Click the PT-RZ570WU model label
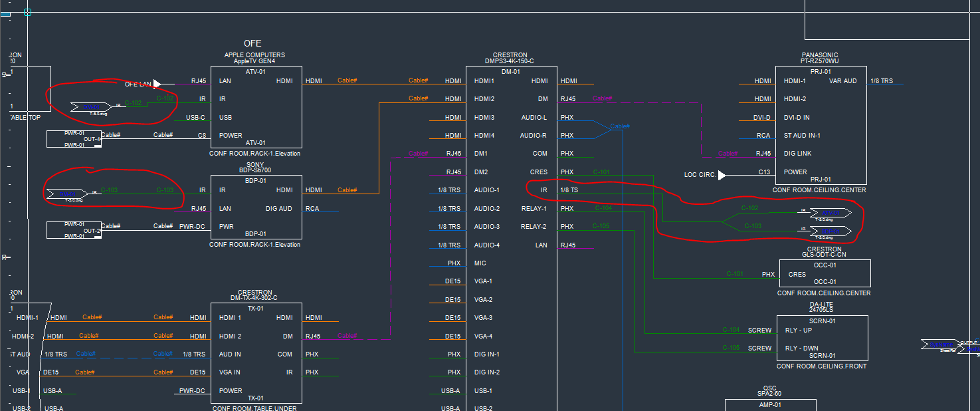980x411 pixels. (820, 61)
